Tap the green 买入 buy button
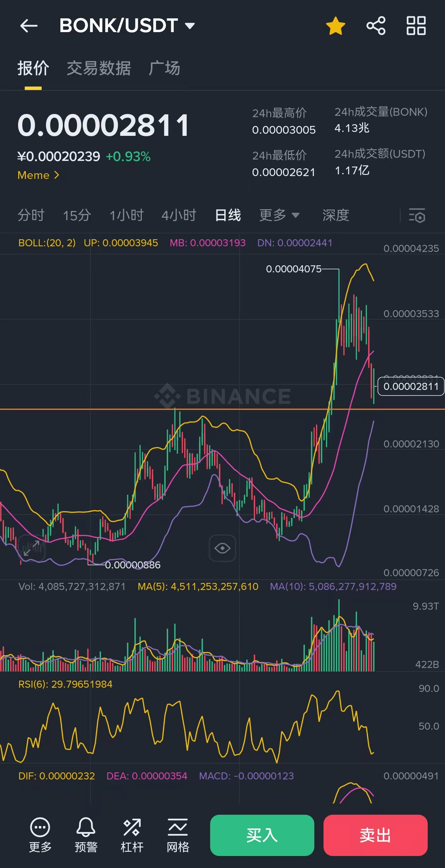Image resolution: width=445 pixels, height=868 pixels. coord(262,835)
